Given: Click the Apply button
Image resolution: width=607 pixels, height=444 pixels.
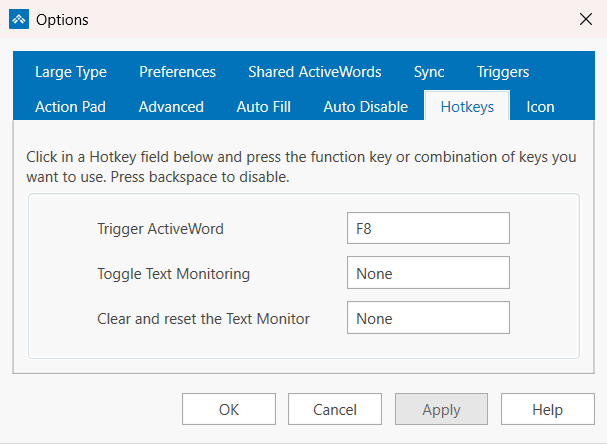Looking at the screenshot, I should click(441, 409).
